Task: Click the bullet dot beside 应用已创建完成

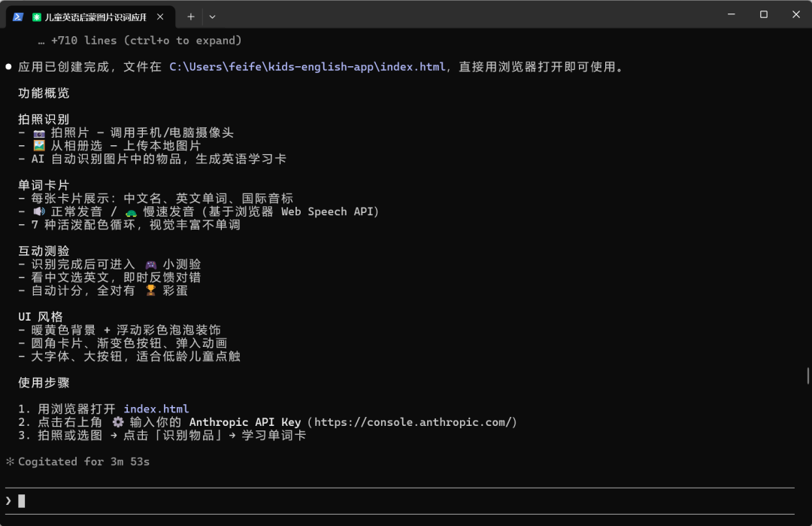Action: point(8,66)
